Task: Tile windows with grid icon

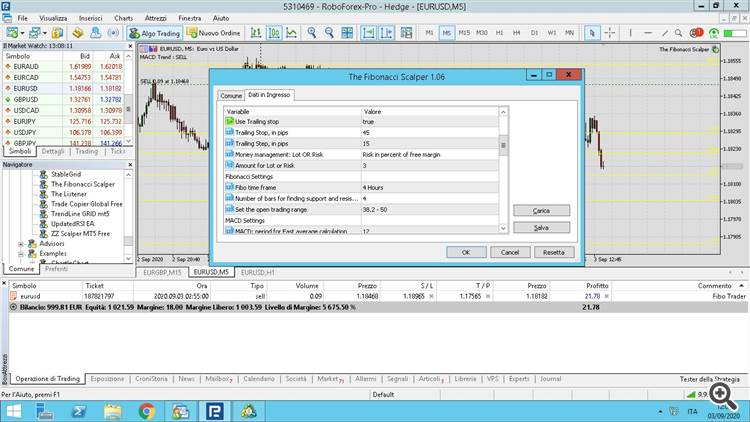Action: pyautogui.click(x=347, y=33)
